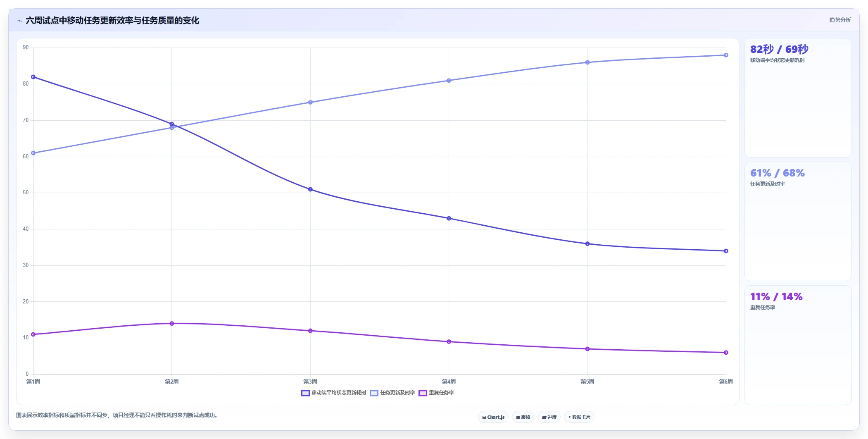Screen dimensions: 868x439
Task: Toggle the 任务更新及时率 legend series
Action: 392,393
